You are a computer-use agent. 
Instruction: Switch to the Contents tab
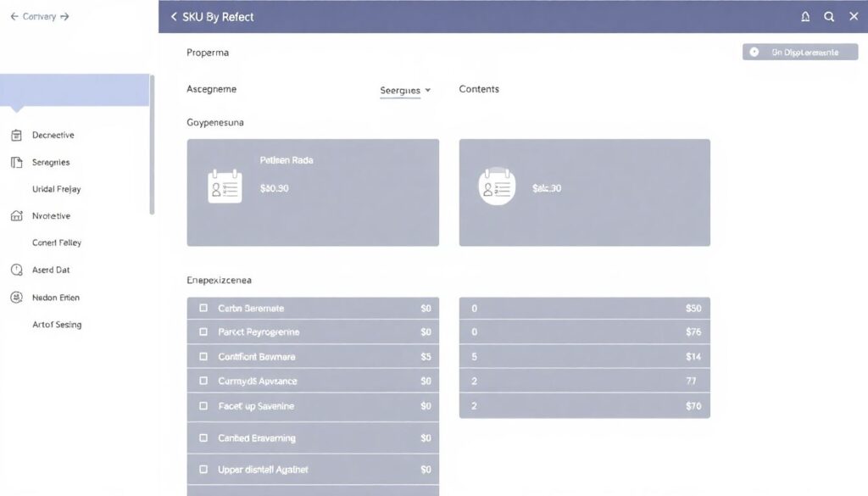click(479, 89)
